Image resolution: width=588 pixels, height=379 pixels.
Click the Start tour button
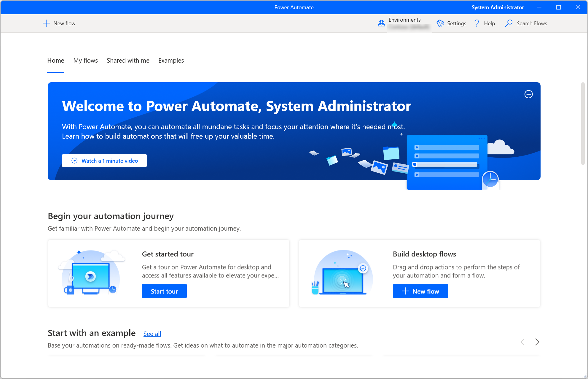(165, 291)
